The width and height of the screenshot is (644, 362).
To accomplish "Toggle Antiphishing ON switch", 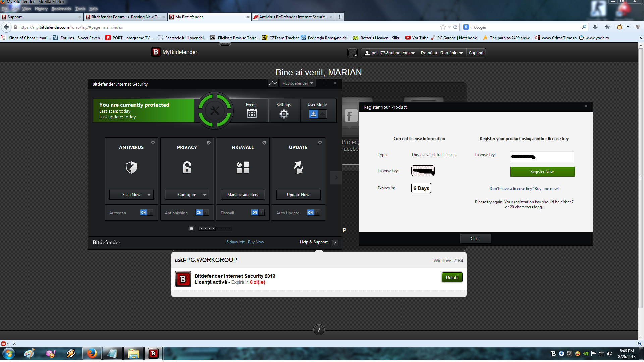I will point(202,213).
